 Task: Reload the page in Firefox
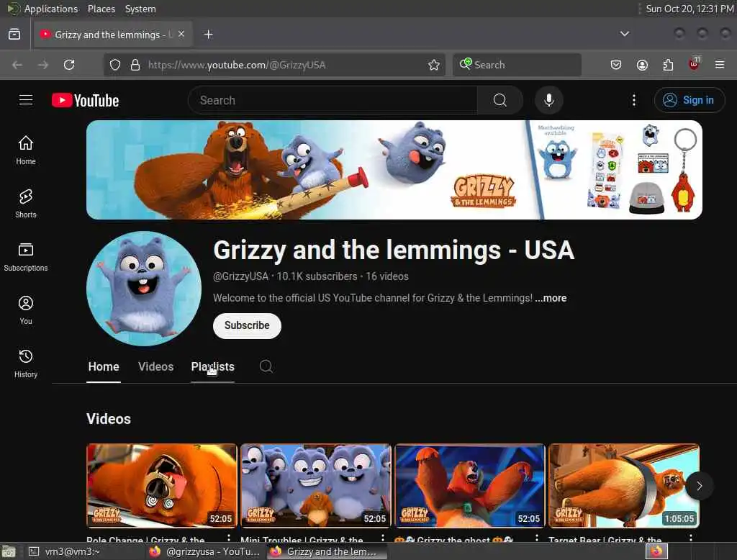coord(69,64)
